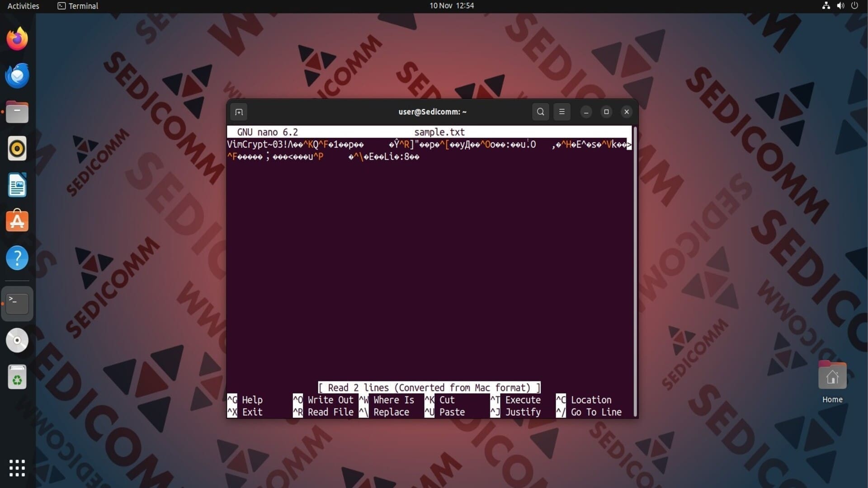
Task: Click the ^\ Replace shortcut label
Action: (x=384, y=412)
